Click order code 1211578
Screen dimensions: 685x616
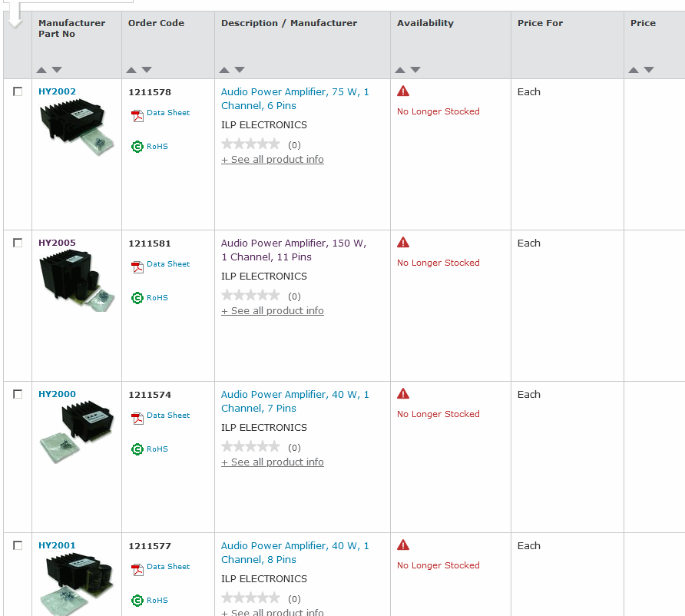150,92
